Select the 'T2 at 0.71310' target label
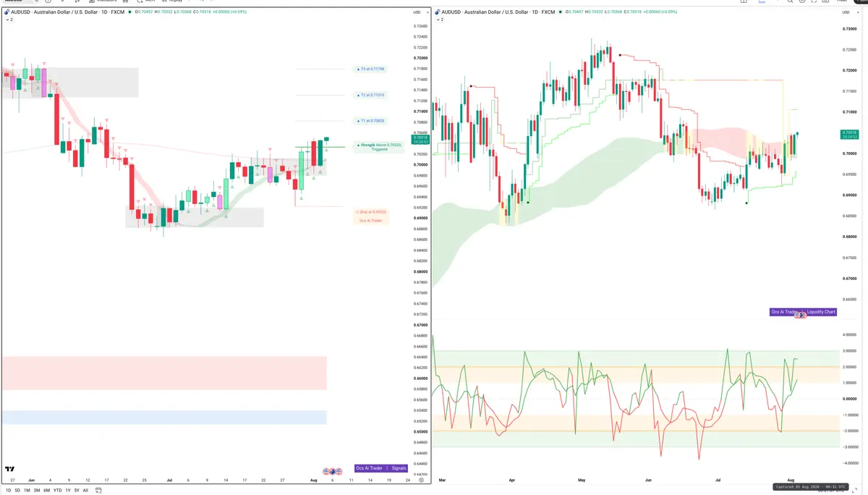The width and height of the screenshot is (868, 495). tap(370, 95)
